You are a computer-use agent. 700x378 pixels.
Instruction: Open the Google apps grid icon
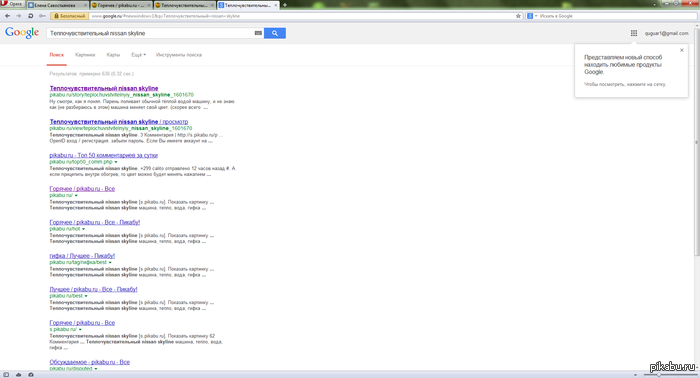[633, 33]
